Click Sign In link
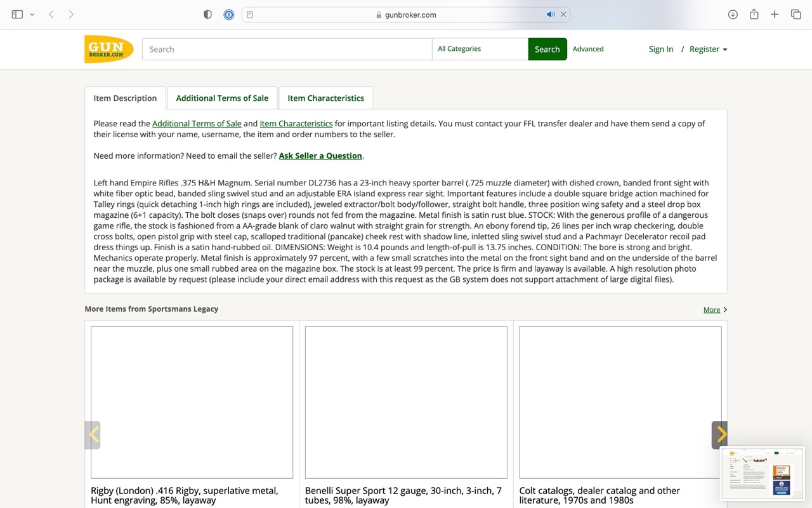812x508 pixels. [661, 49]
